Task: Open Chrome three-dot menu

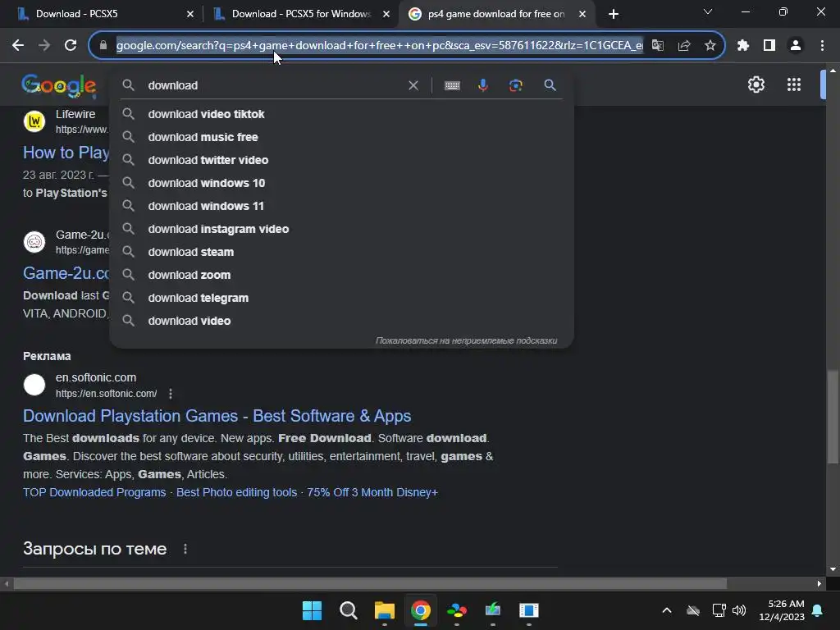Action: (822, 46)
